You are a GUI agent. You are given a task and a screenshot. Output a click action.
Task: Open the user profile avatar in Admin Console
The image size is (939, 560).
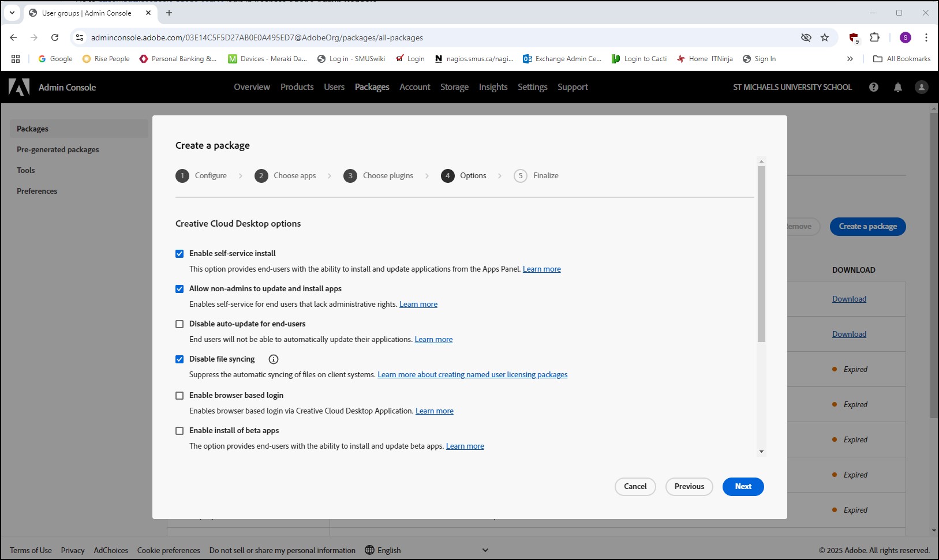(922, 87)
